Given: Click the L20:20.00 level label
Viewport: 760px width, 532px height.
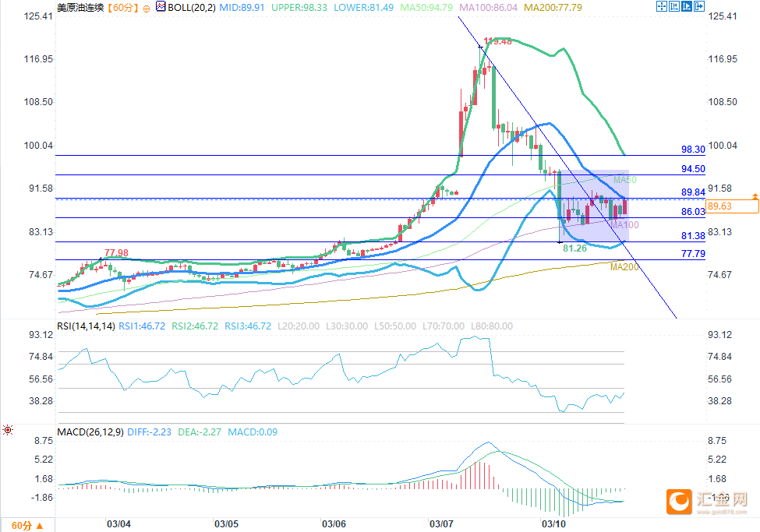Looking at the screenshot, I should click(299, 326).
